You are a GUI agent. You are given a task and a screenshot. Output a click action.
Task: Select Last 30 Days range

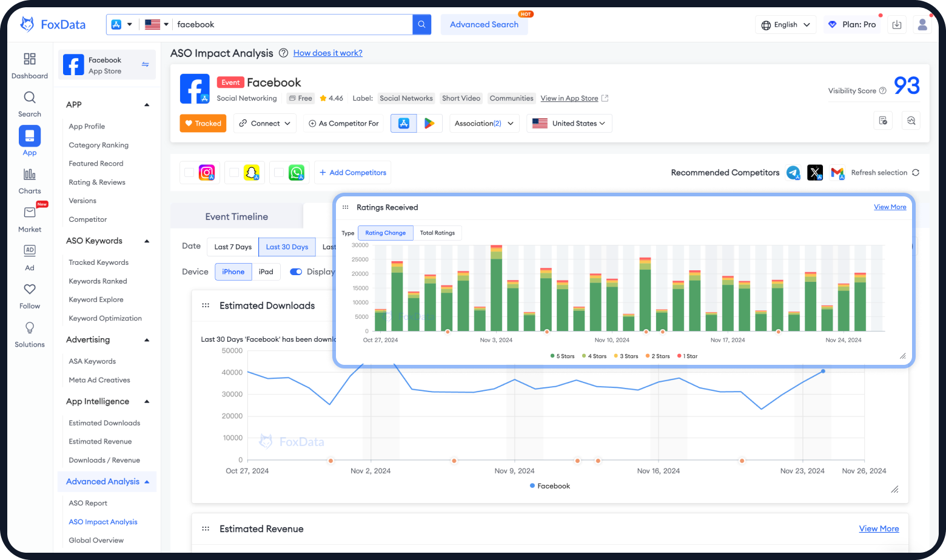(287, 247)
